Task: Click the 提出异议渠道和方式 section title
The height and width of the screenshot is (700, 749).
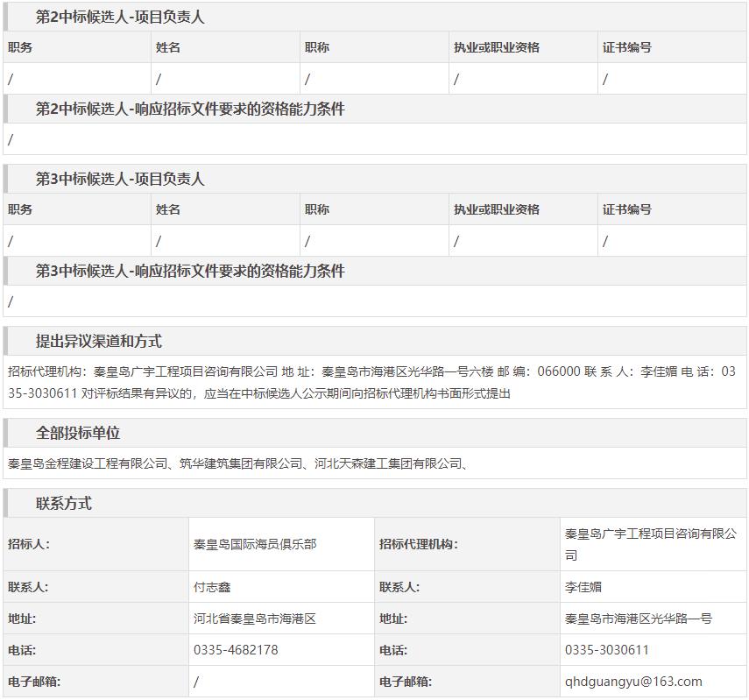Action: (98, 342)
